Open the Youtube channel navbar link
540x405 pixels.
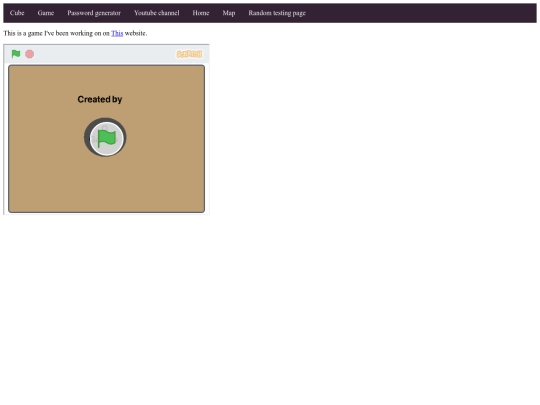[x=157, y=13]
